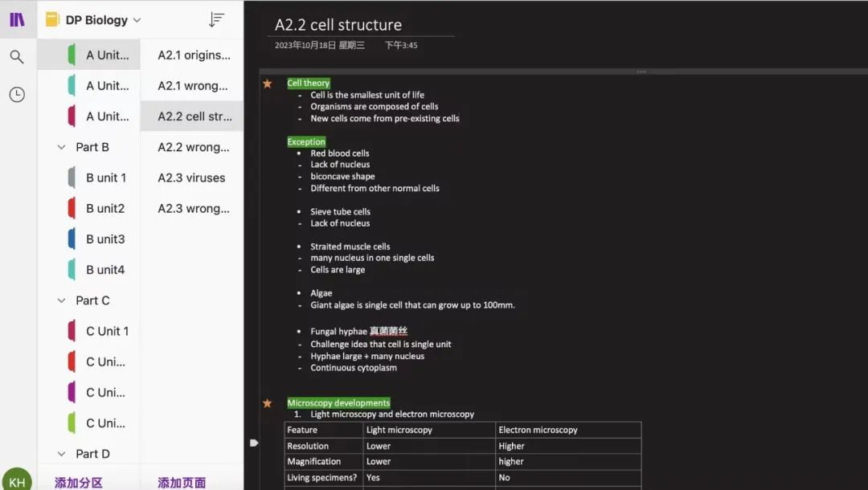
Task: Open DP Biology notebook dropdown
Action: pyautogui.click(x=137, y=20)
